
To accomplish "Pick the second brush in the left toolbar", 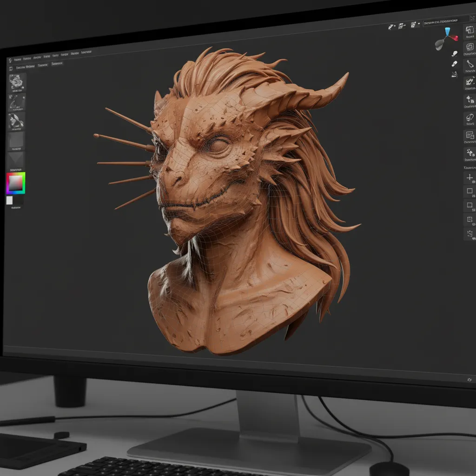I will pos(17,101).
